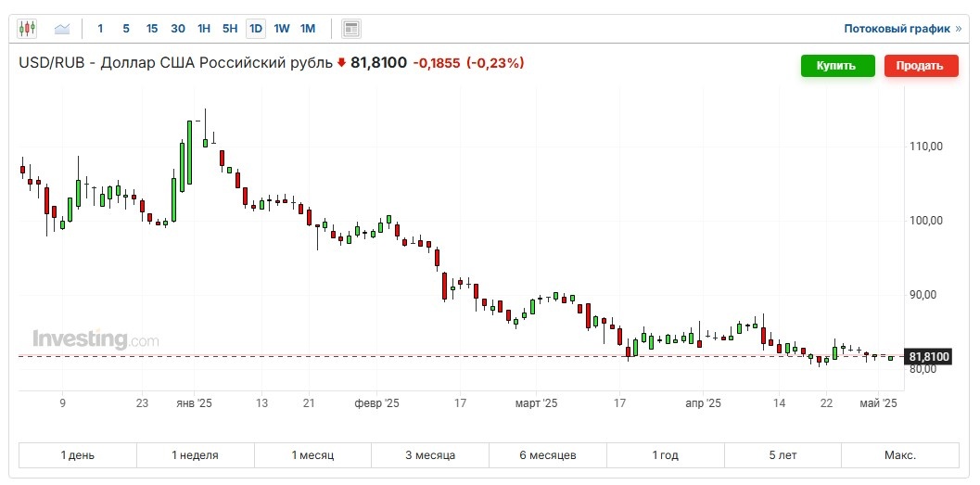
Task: Choose the 1 год range tab
Action: click(x=665, y=455)
